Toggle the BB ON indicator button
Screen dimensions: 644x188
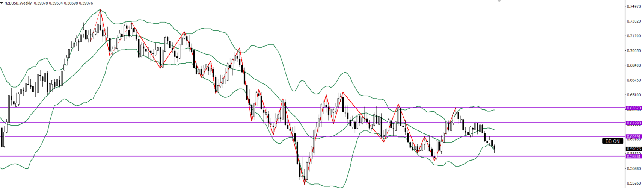(x=612, y=141)
